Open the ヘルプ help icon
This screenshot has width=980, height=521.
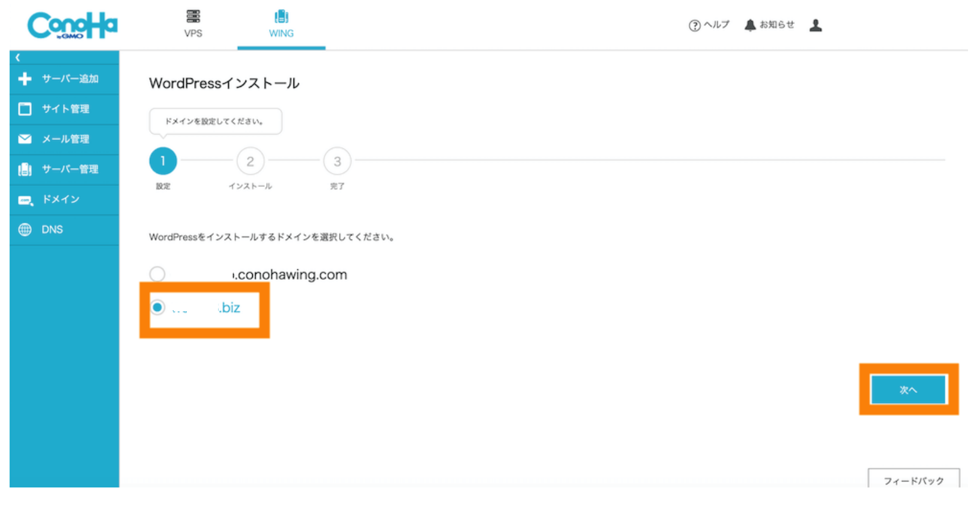[695, 25]
